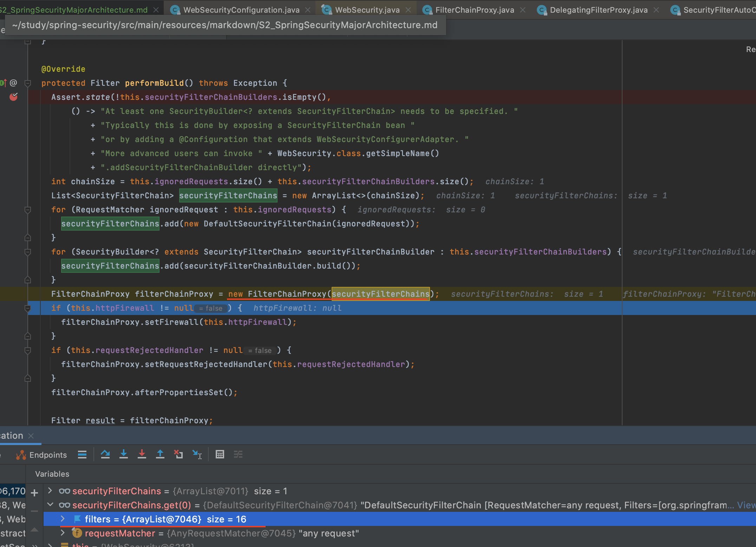Add new watch with plus icon
Image resolution: width=756 pixels, height=547 pixels.
click(x=34, y=493)
